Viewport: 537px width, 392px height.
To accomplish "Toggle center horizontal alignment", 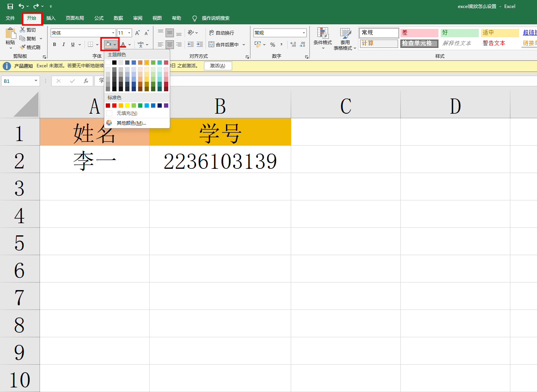I will tap(170, 44).
